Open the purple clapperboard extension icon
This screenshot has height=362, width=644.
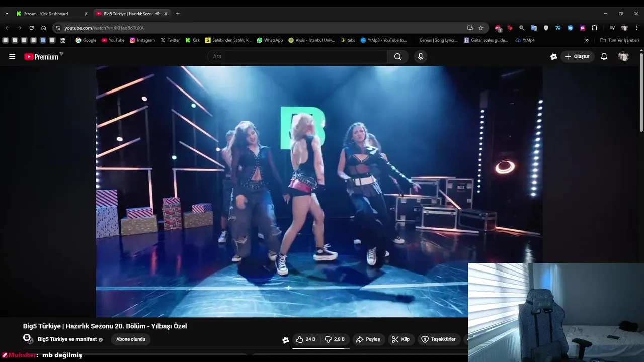point(582,28)
